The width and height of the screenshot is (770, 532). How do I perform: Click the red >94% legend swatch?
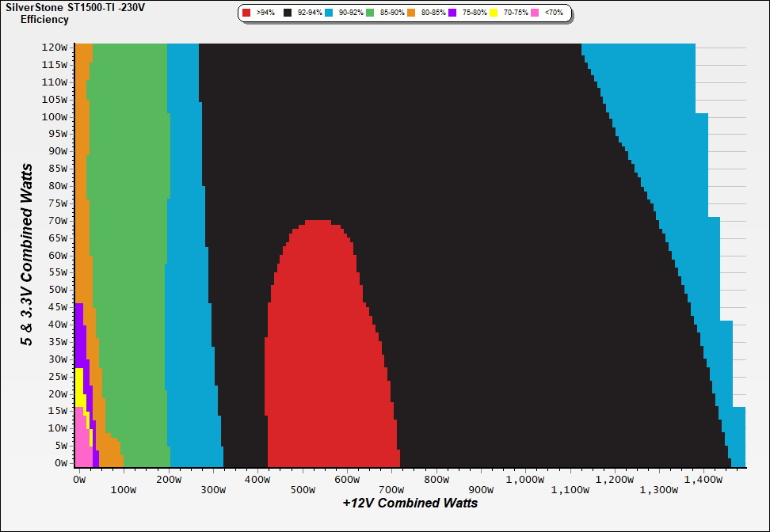point(247,13)
